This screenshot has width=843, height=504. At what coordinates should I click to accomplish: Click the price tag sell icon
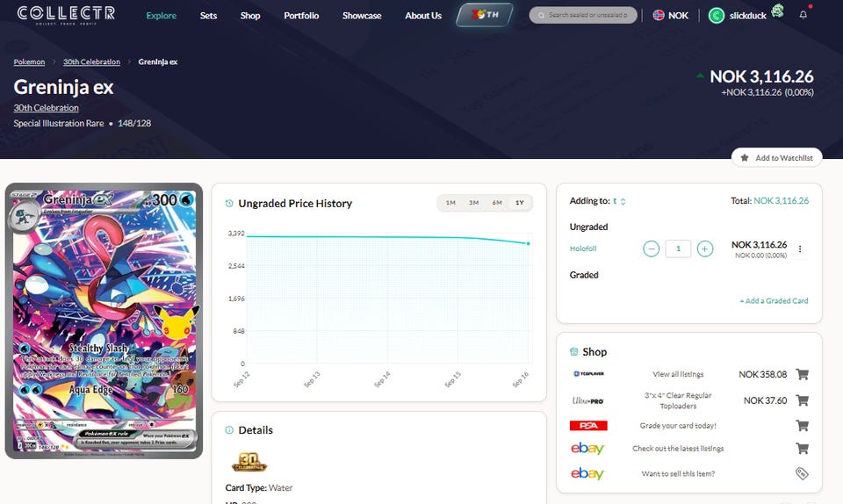click(802, 473)
